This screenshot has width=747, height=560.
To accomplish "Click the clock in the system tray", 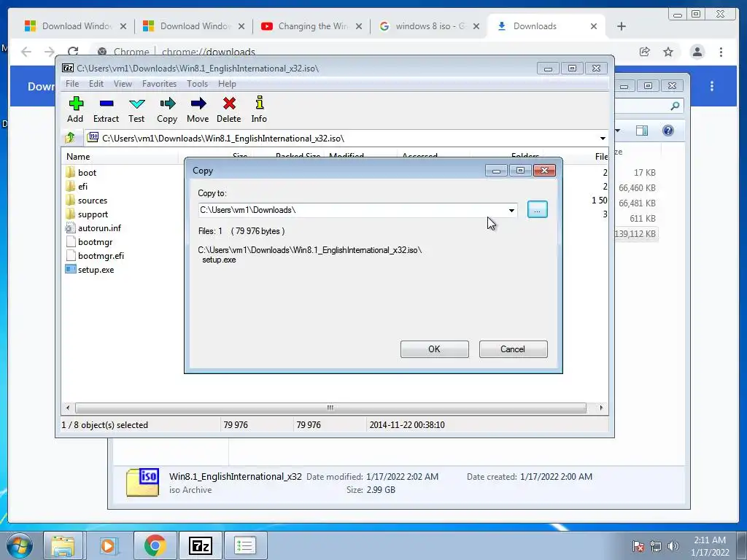I will 710,546.
